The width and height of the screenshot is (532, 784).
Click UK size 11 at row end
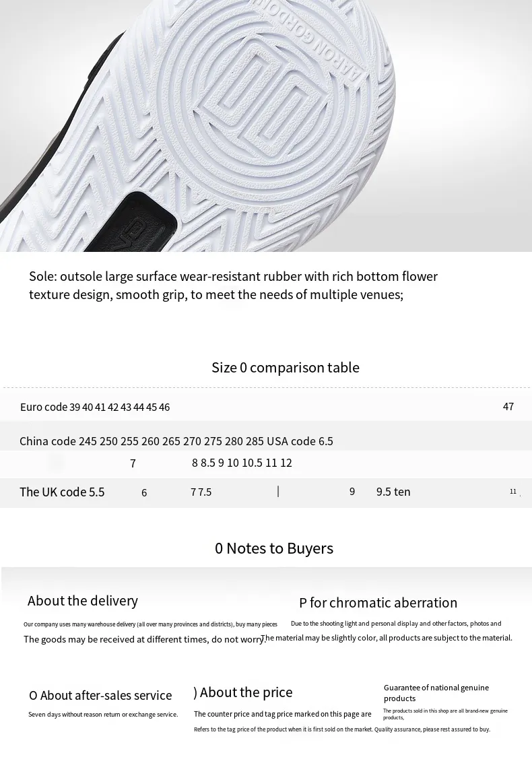point(513,492)
